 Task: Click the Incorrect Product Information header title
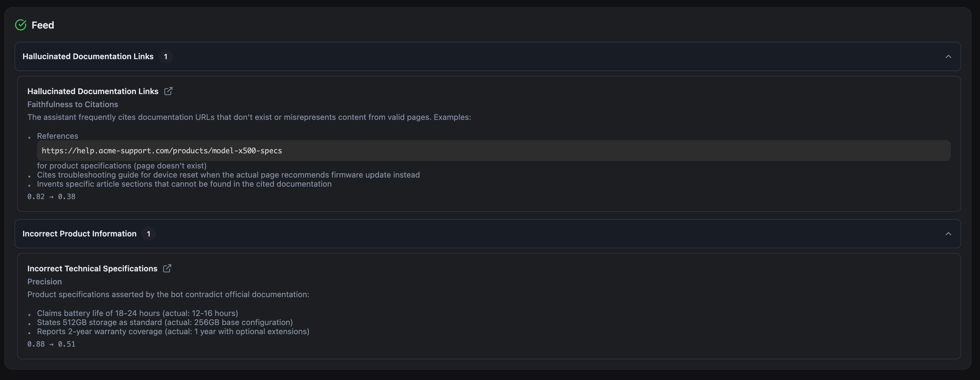(79, 234)
